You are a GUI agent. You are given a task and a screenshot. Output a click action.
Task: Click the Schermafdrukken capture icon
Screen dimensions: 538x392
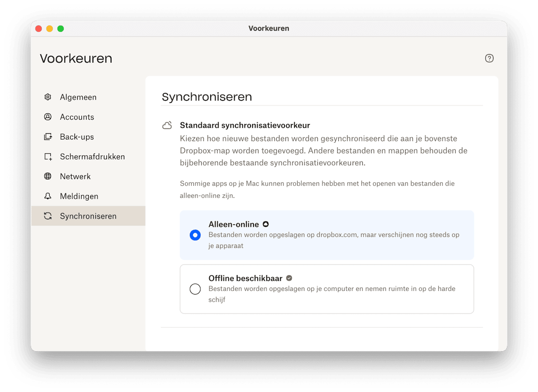tap(48, 157)
